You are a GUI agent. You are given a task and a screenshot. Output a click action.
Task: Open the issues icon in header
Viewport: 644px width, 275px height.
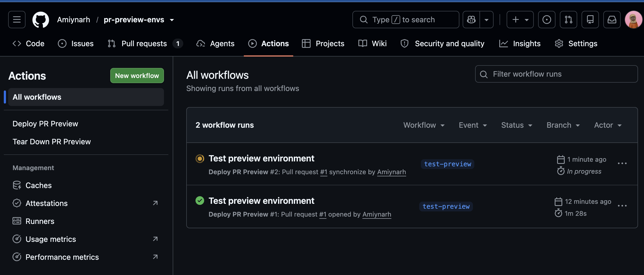(x=547, y=20)
